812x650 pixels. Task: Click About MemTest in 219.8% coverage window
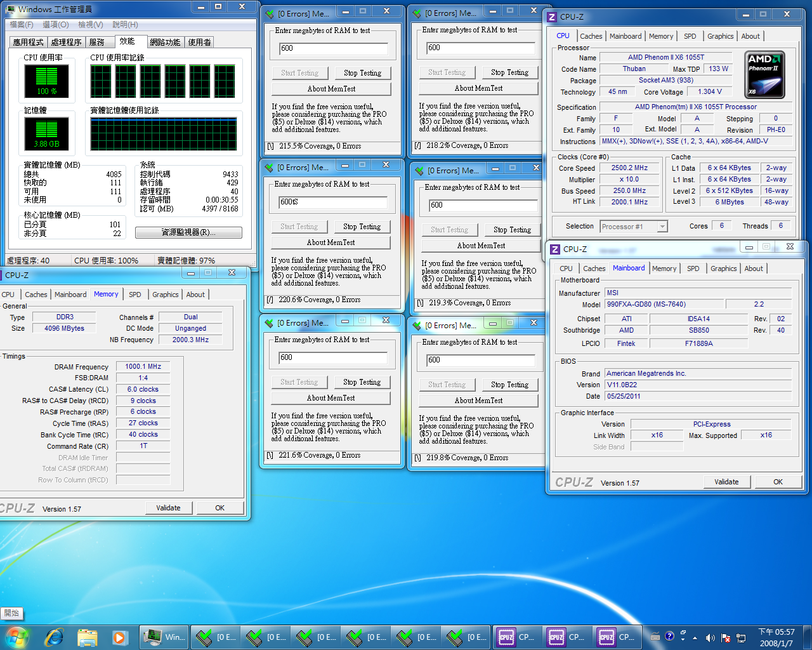pos(478,401)
